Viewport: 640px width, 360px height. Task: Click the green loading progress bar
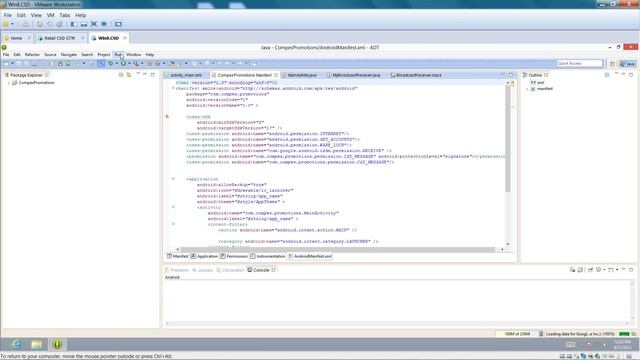click(624, 334)
